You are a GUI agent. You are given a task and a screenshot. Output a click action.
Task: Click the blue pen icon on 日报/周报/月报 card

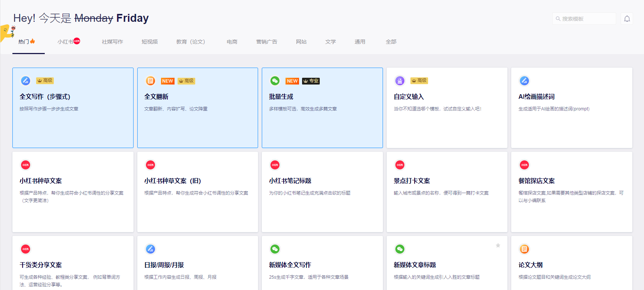(x=150, y=249)
